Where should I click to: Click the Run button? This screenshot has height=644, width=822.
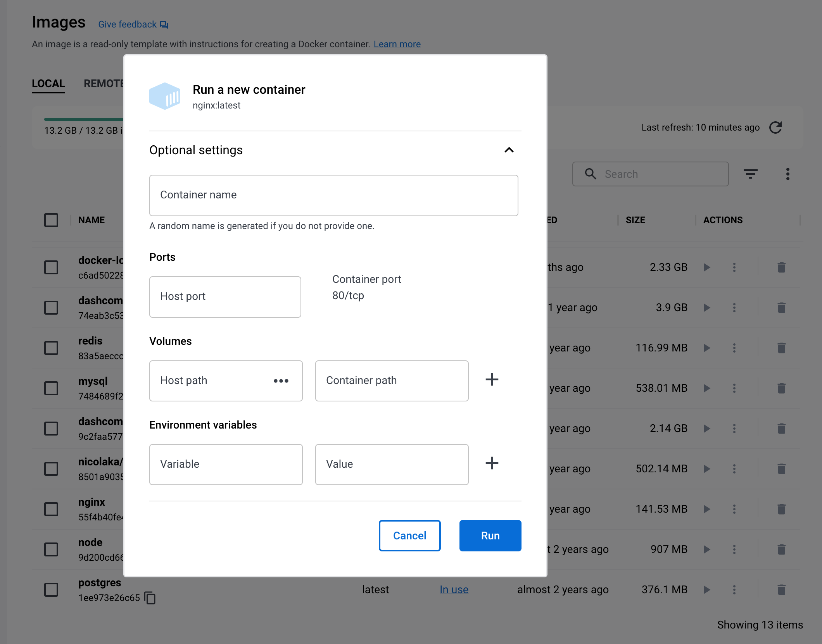pyautogui.click(x=490, y=536)
